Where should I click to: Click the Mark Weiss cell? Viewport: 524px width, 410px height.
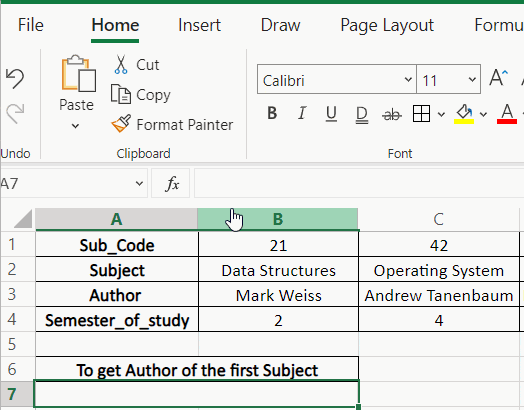tap(278, 294)
